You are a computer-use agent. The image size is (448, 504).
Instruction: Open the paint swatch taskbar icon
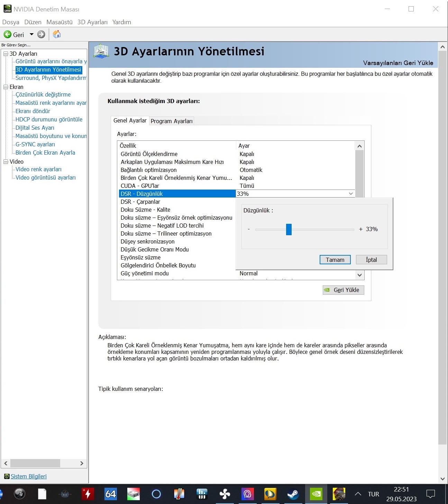click(179, 494)
